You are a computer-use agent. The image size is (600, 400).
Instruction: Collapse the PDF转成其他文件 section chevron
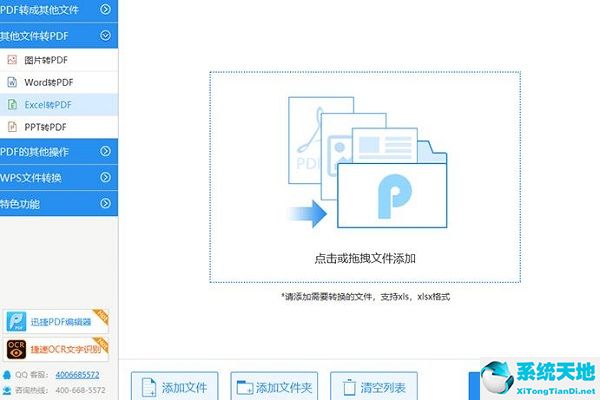[105, 9]
